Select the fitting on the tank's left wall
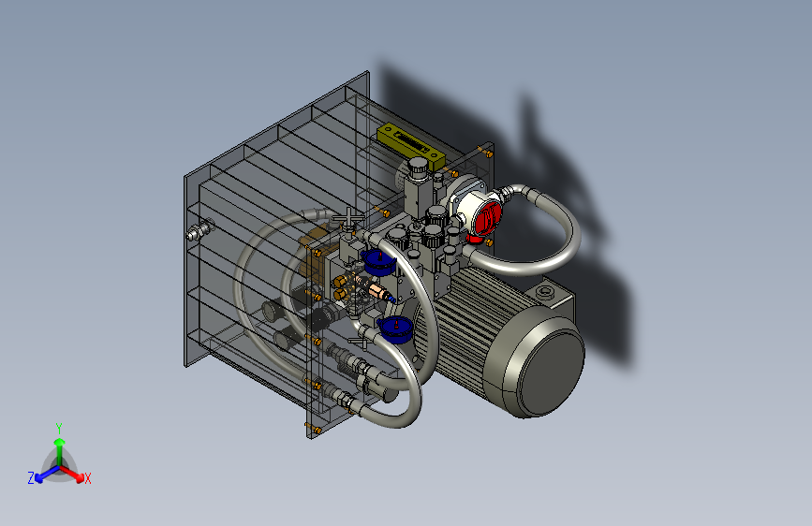 pos(201,229)
